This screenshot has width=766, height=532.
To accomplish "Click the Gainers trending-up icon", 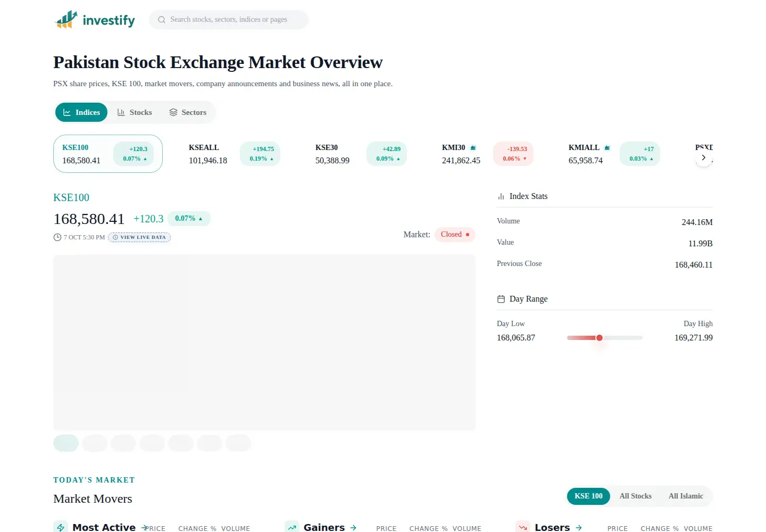I will [x=292, y=527].
